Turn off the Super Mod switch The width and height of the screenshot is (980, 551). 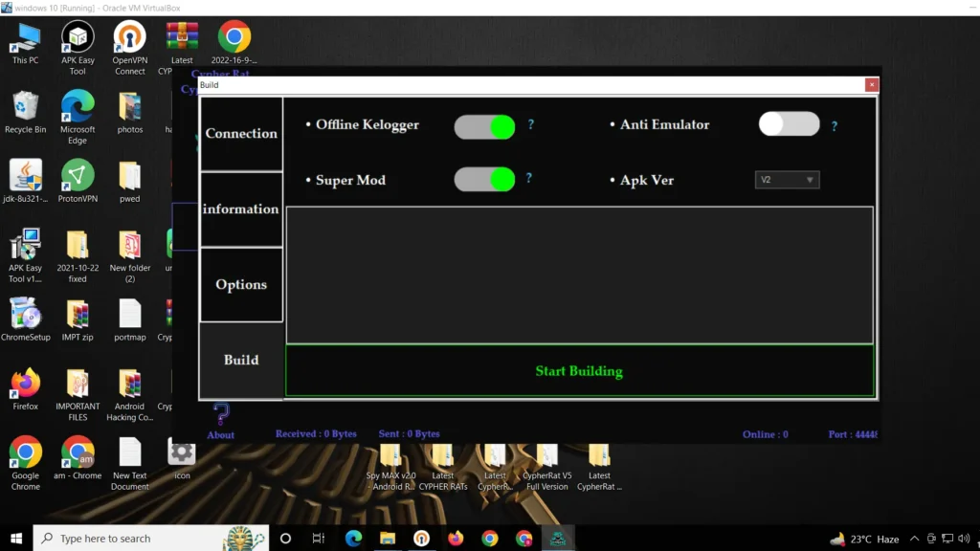tap(484, 179)
